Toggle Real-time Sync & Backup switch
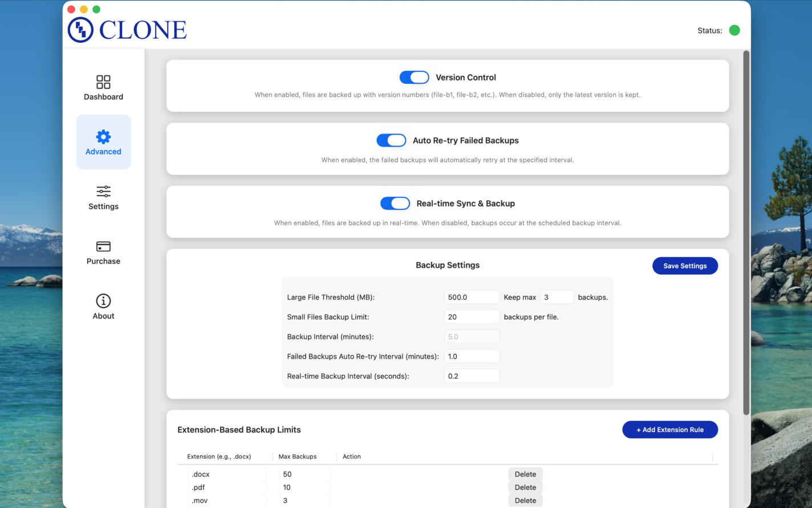Image resolution: width=812 pixels, height=508 pixels. [395, 203]
